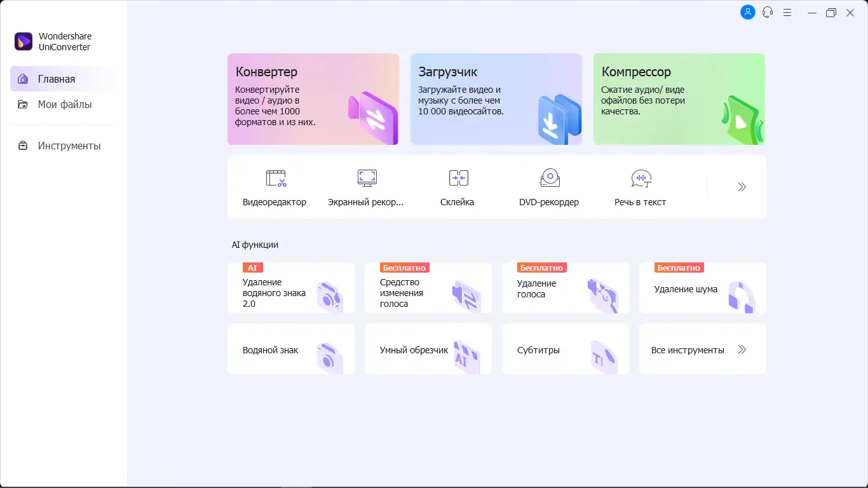This screenshot has height=488, width=868.
Task: Open the Конвертер card
Action: point(313,99)
